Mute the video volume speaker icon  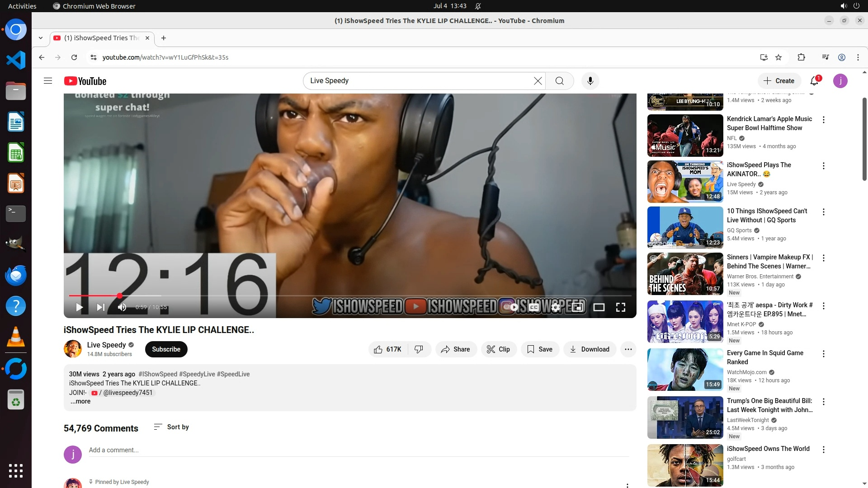click(122, 307)
